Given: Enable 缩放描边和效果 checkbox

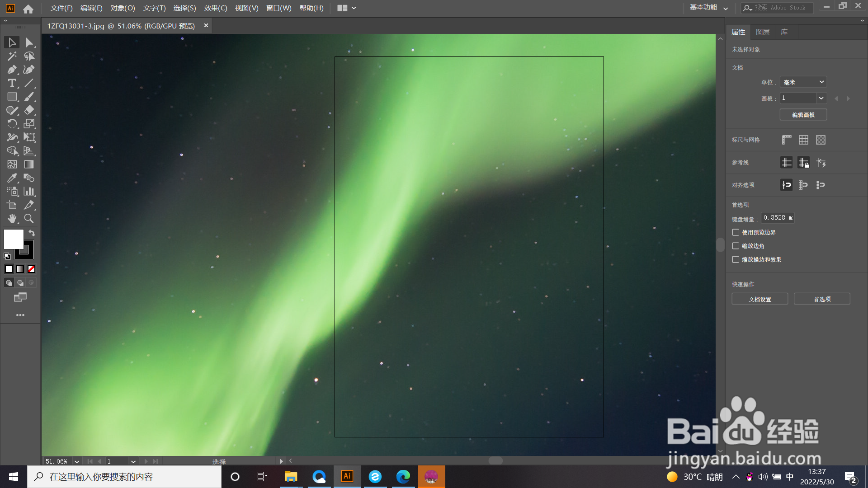Looking at the screenshot, I should tap(736, 259).
